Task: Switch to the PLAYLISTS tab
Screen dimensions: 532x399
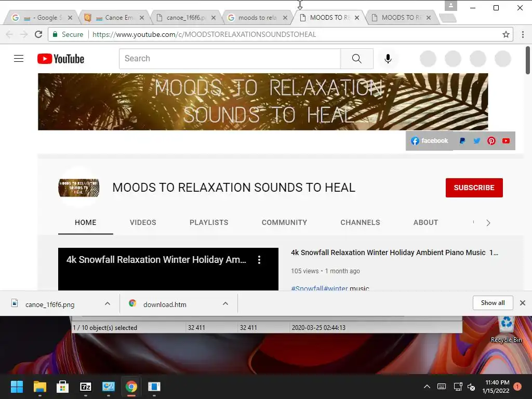Action: click(x=209, y=222)
